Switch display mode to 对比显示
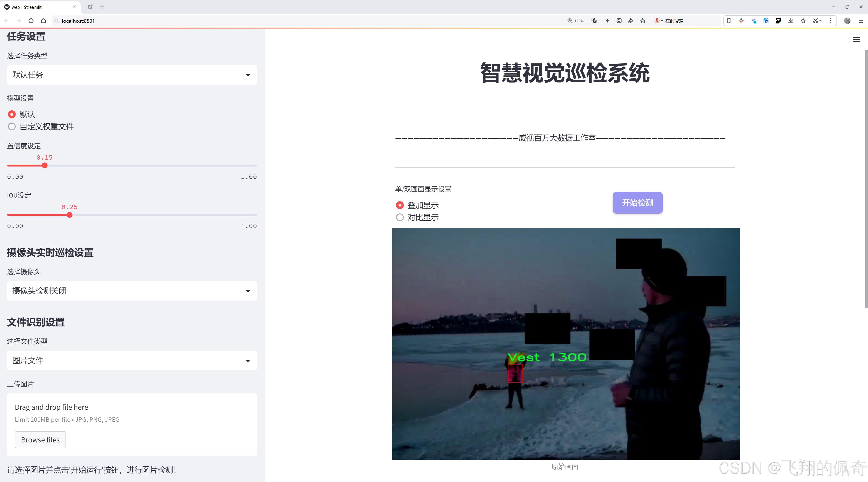 coord(400,217)
